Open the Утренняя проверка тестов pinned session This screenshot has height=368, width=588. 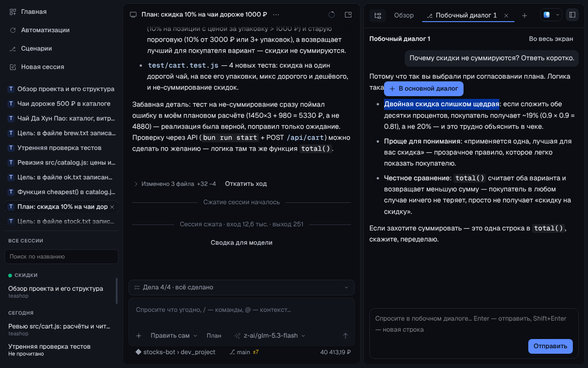point(62,148)
